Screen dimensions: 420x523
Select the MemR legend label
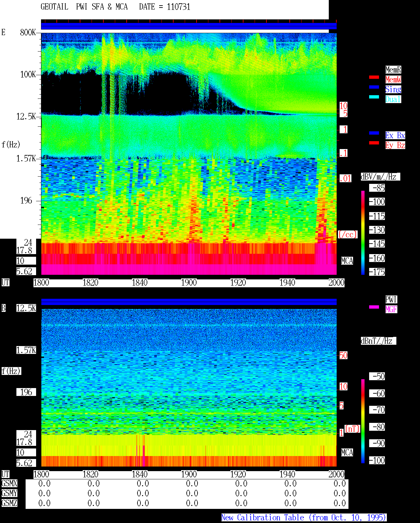pyautogui.click(x=393, y=70)
